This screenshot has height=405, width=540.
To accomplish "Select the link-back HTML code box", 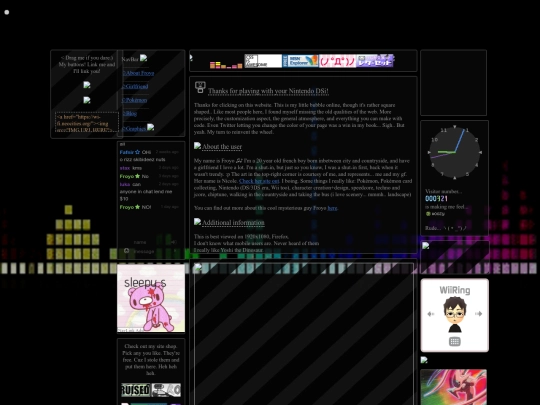I will 87,122.
